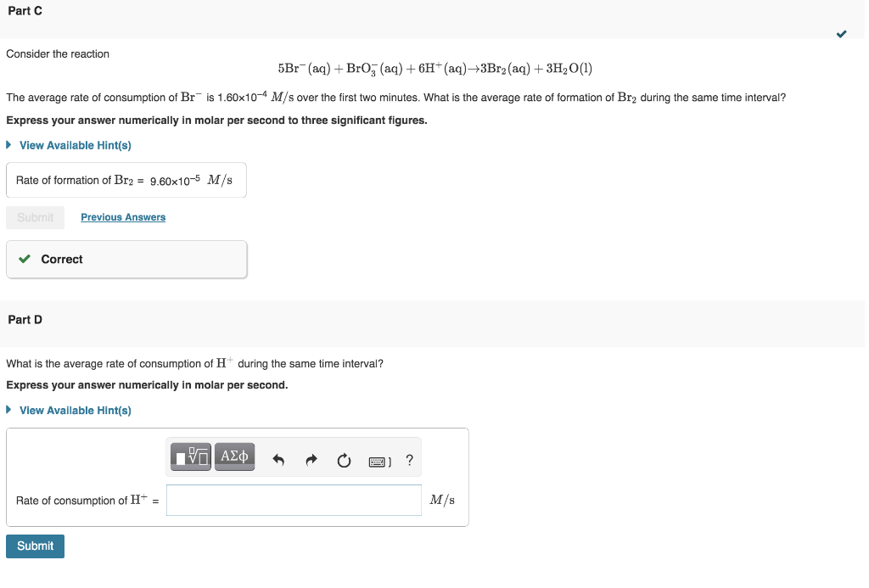Click the Part C section header
This screenshot has height=588, width=869.
[x=25, y=11]
